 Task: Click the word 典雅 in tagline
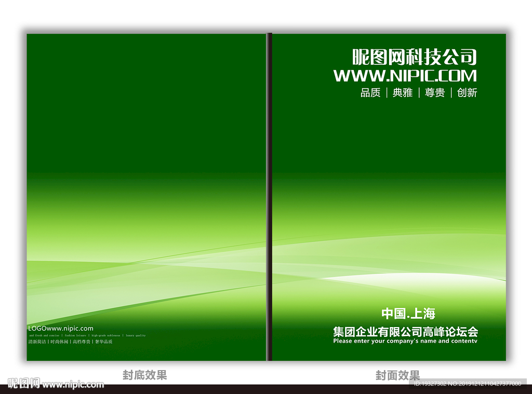(x=403, y=92)
